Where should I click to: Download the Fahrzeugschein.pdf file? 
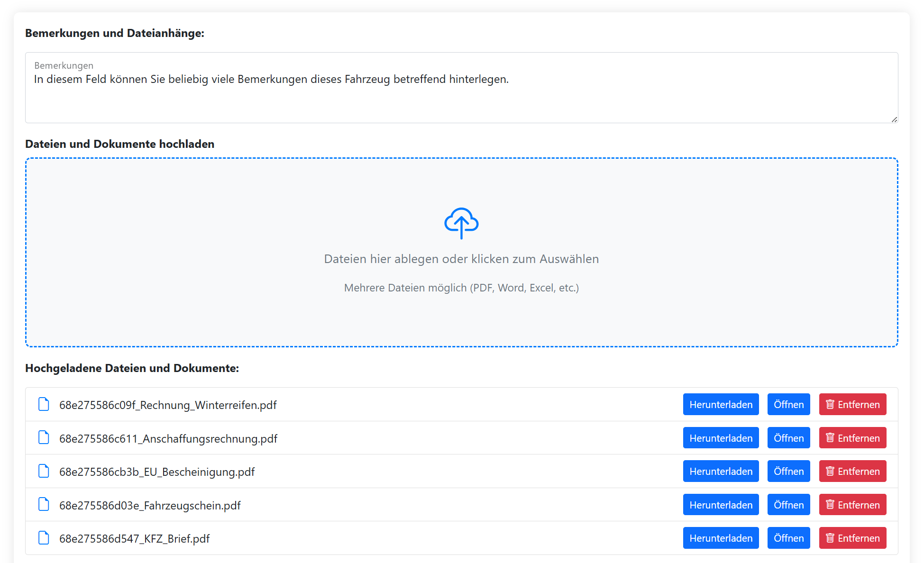(x=721, y=505)
